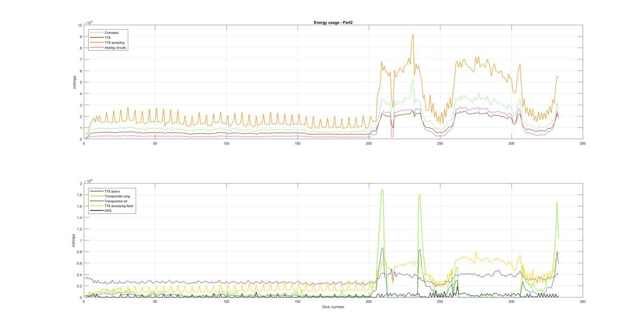Screen dimensions: 644x334
Task: Click the 'Energy usage - Part2' chart title
Action: [x=333, y=23]
